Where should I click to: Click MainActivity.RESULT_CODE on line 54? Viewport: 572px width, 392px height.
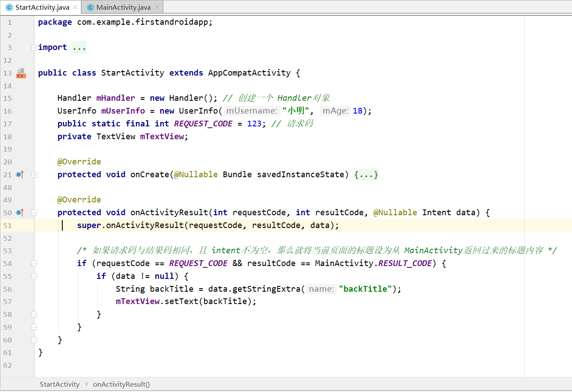pyautogui.click(x=373, y=263)
